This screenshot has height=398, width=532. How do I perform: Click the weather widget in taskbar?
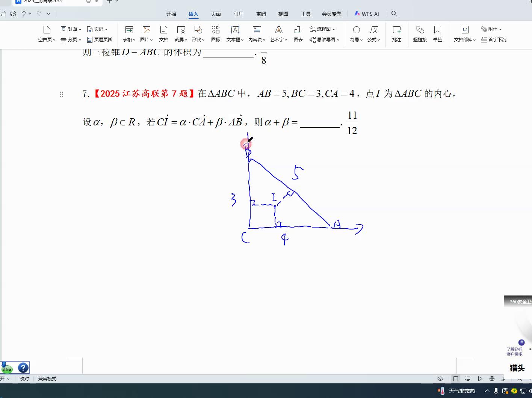pos(457,391)
